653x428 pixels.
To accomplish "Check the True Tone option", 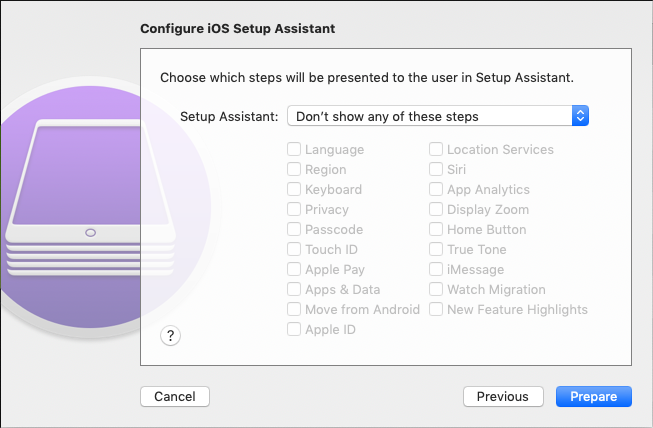I will click(x=437, y=250).
